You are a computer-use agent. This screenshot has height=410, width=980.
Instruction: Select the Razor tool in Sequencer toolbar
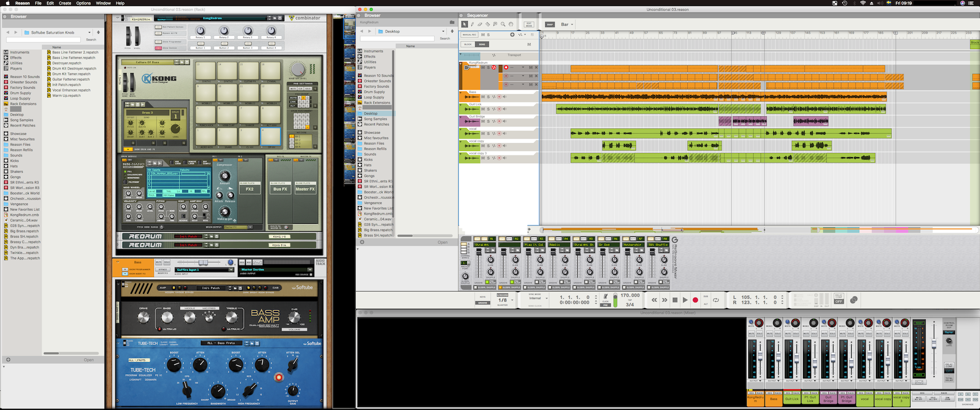click(488, 24)
